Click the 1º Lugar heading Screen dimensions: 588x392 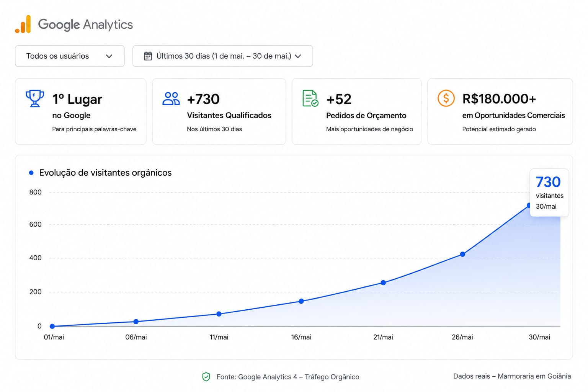point(77,99)
